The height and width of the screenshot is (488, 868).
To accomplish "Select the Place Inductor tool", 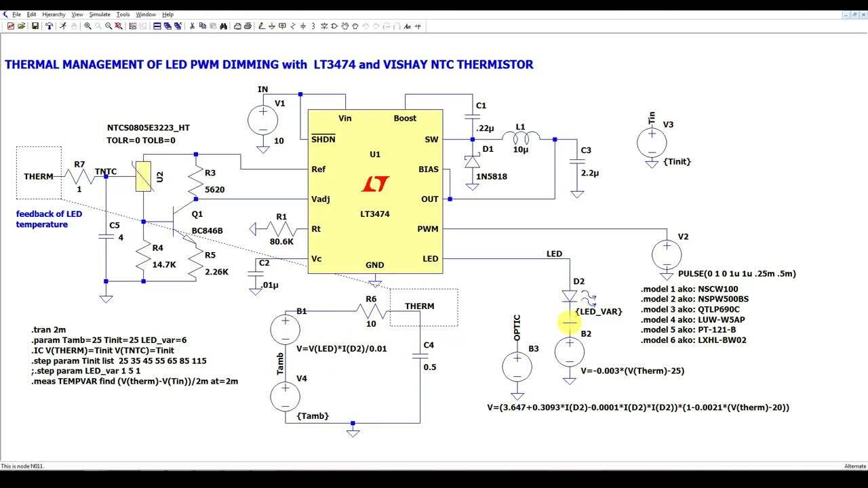I will [x=313, y=26].
